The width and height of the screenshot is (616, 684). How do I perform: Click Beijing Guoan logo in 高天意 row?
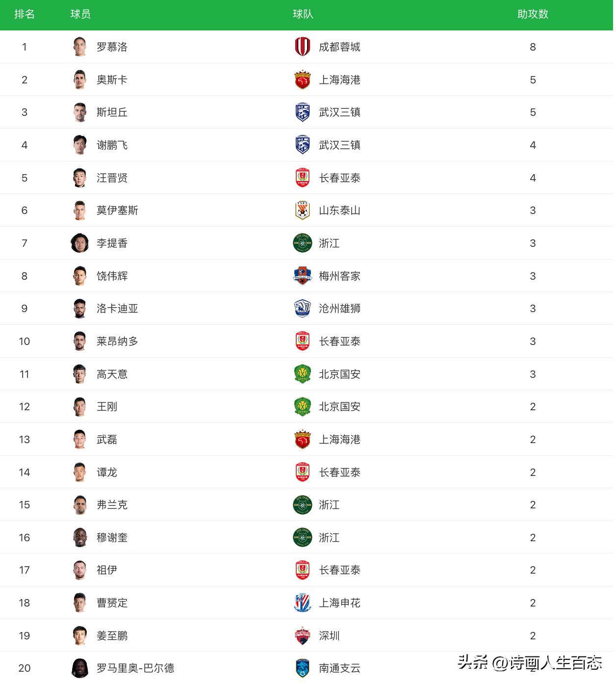(303, 374)
